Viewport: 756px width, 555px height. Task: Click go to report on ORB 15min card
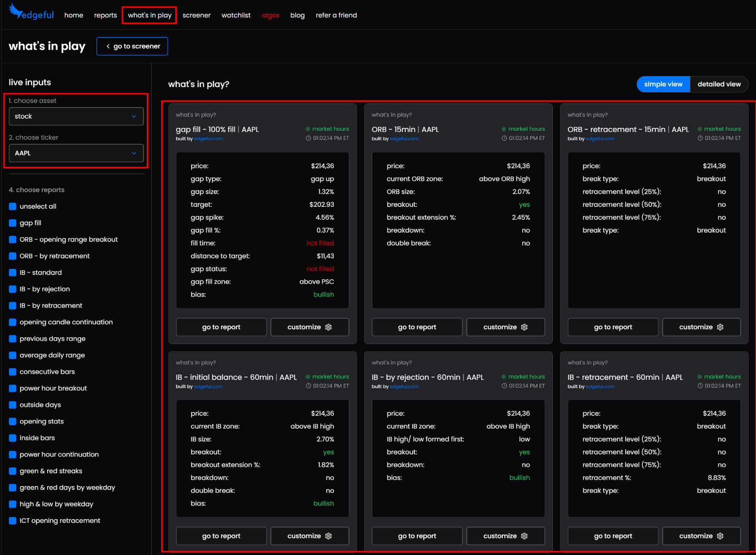pyautogui.click(x=417, y=327)
